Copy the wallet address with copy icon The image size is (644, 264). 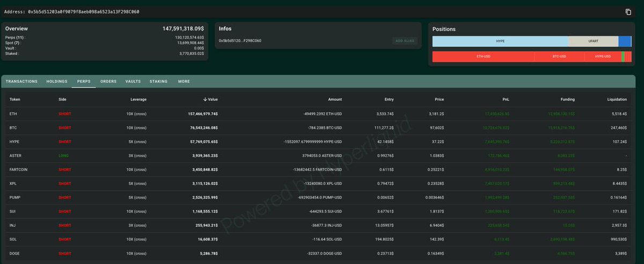628,12
